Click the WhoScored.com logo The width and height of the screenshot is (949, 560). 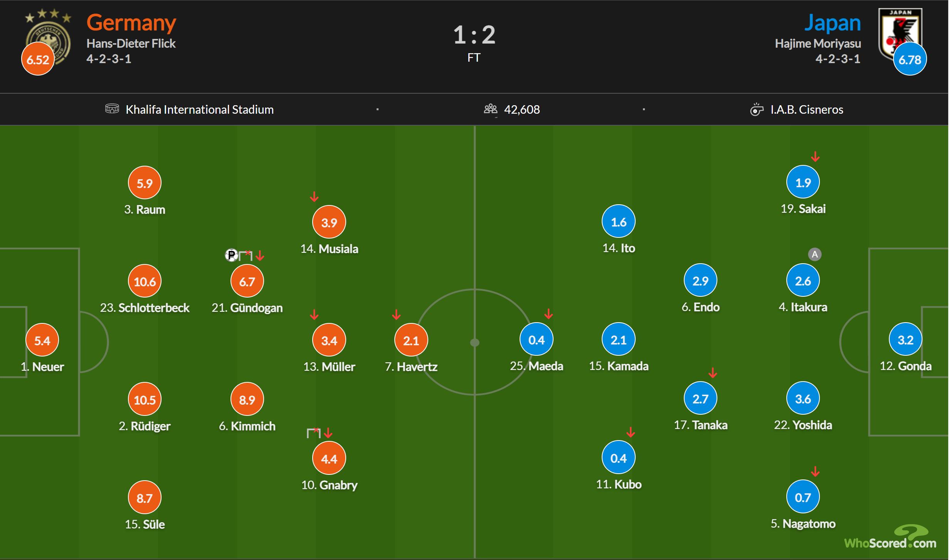point(890,538)
